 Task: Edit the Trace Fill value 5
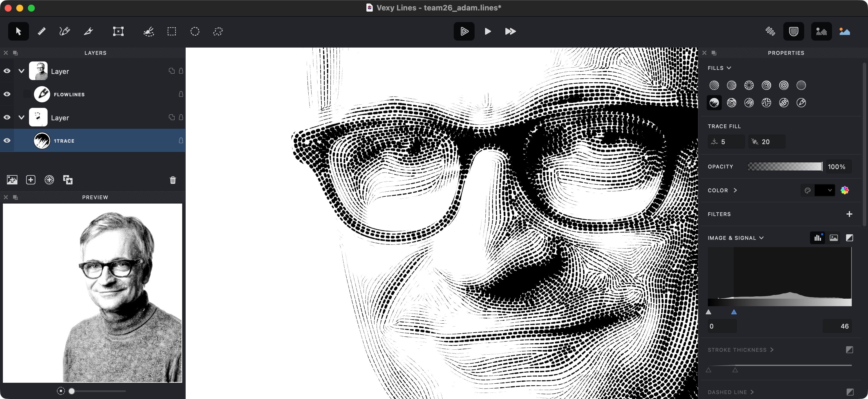pyautogui.click(x=726, y=142)
